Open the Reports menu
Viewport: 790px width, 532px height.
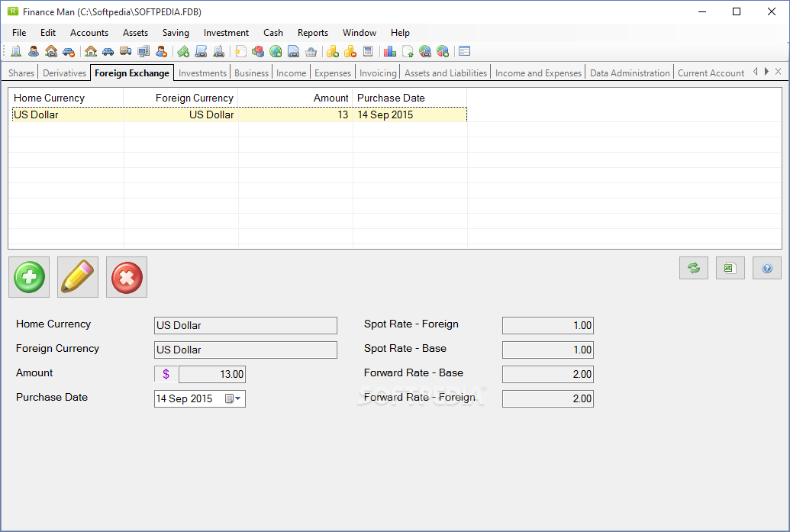(x=313, y=33)
